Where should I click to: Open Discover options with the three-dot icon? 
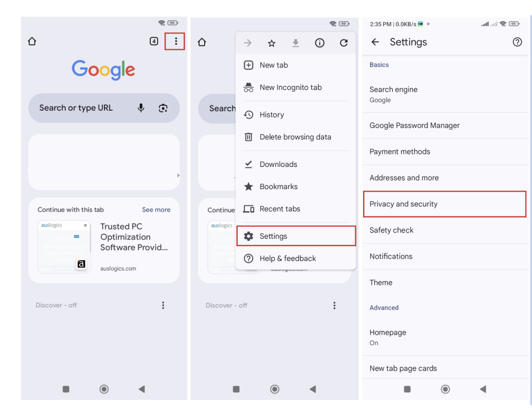(163, 305)
